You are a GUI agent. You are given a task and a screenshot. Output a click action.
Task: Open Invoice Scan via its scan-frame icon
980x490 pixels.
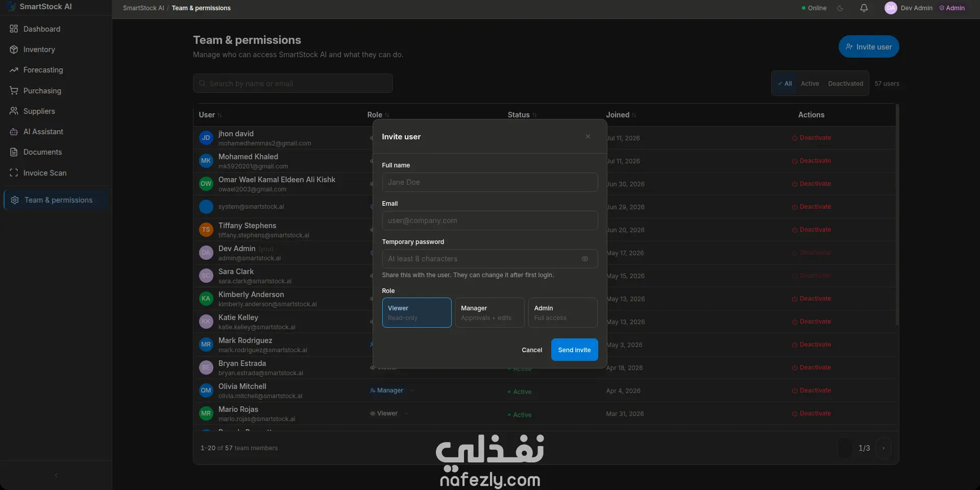pyautogui.click(x=14, y=173)
